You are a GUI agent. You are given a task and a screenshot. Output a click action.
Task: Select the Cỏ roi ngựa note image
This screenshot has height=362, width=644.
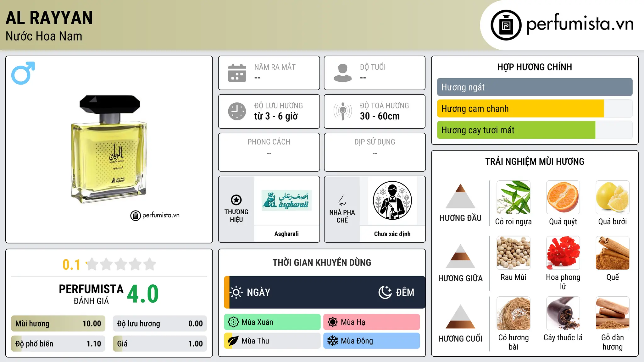(x=514, y=197)
